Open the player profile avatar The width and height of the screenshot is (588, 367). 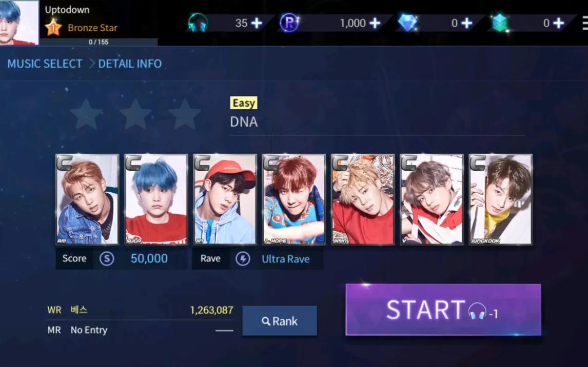(x=19, y=23)
